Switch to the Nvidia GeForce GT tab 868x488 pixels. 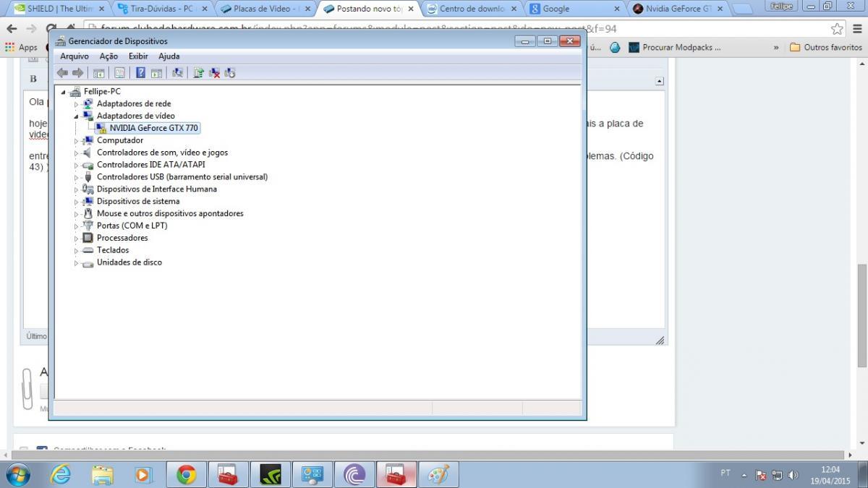point(679,9)
